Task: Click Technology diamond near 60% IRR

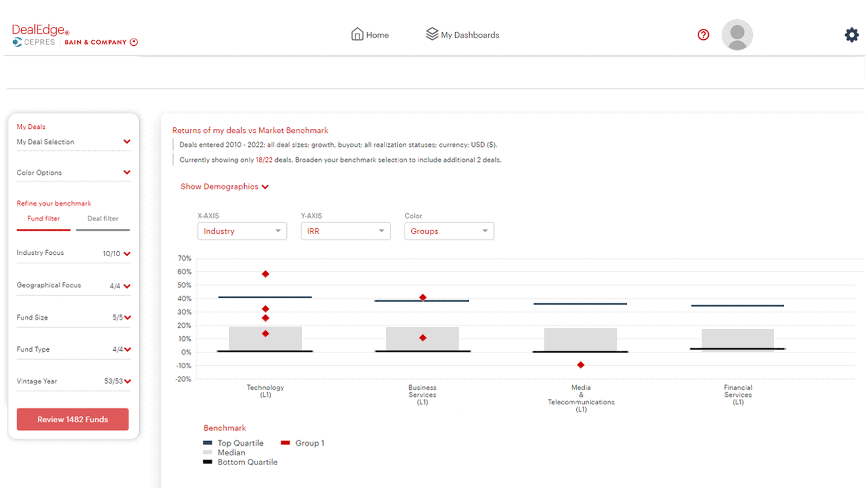Action: [265, 274]
